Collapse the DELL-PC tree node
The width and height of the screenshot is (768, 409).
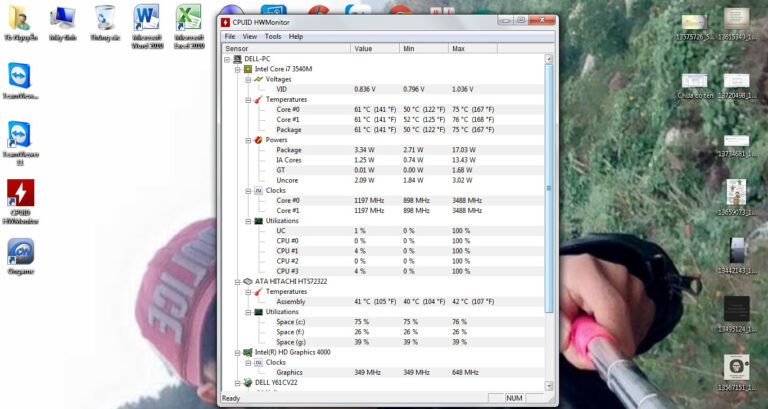click(227, 59)
